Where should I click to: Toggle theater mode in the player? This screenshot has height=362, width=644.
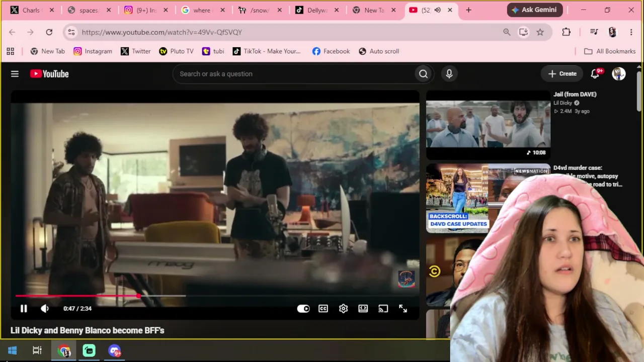click(x=363, y=309)
